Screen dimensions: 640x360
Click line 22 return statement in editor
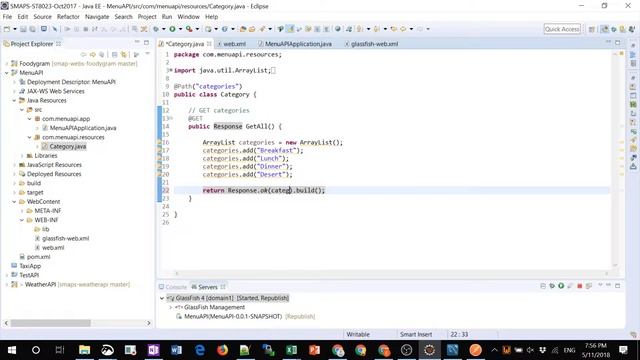264,191
